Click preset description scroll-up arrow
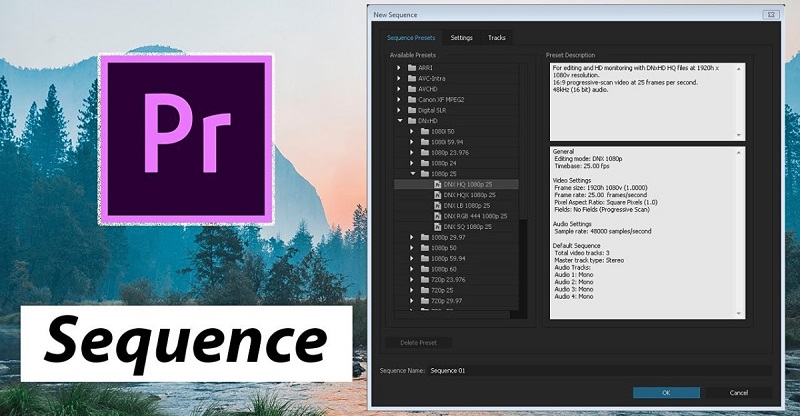 tap(739, 68)
